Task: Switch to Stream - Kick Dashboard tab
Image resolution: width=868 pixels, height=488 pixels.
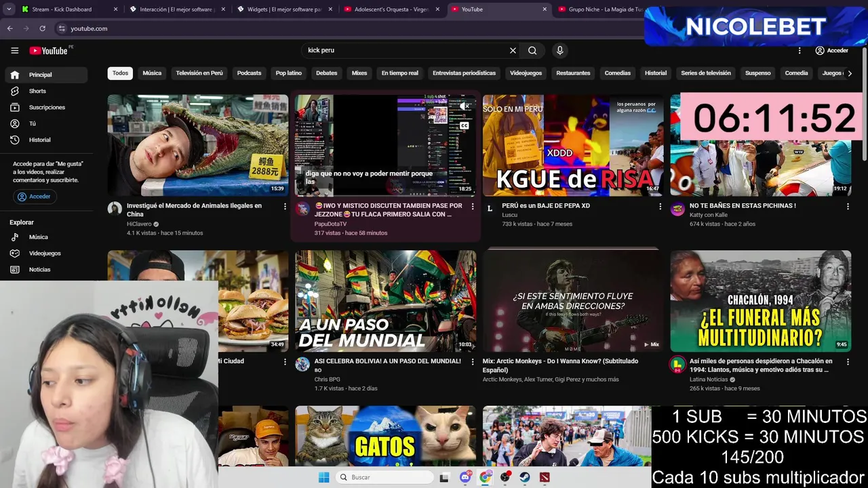Action: pyautogui.click(x=68, y=9)
